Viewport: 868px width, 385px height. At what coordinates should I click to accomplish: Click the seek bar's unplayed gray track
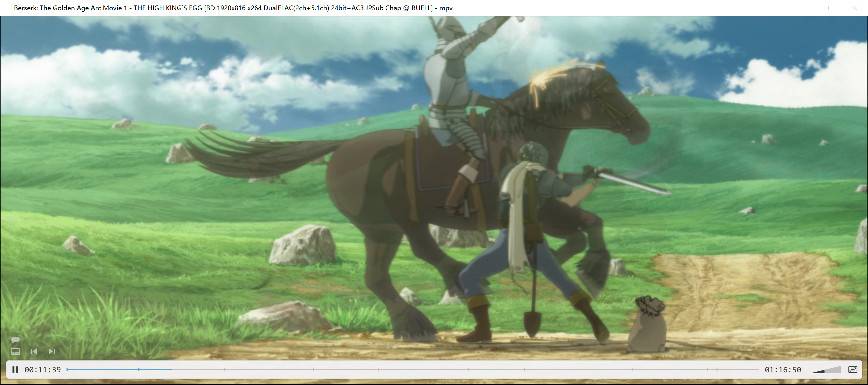(x=465, y=370)
